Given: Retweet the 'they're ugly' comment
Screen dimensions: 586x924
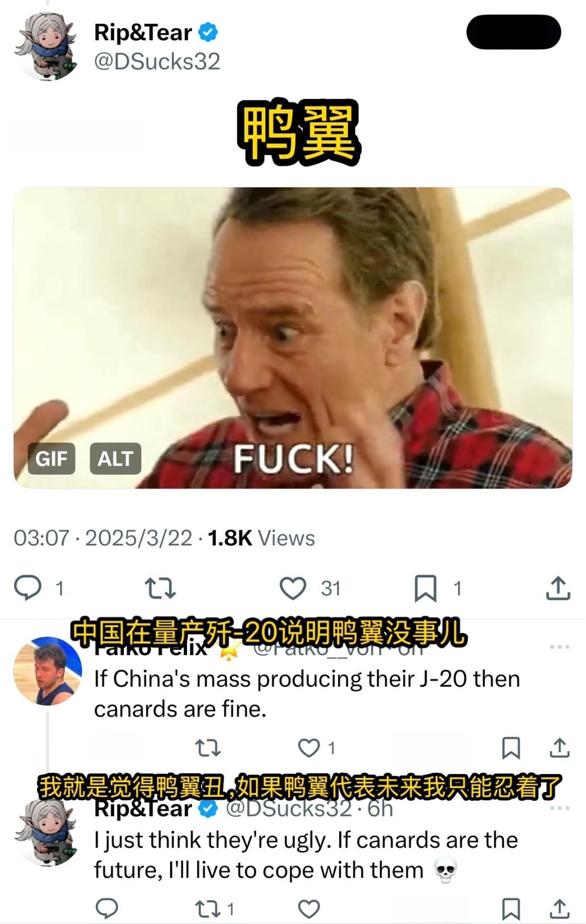Looking at the screenshot, I should tap(208, 908).
